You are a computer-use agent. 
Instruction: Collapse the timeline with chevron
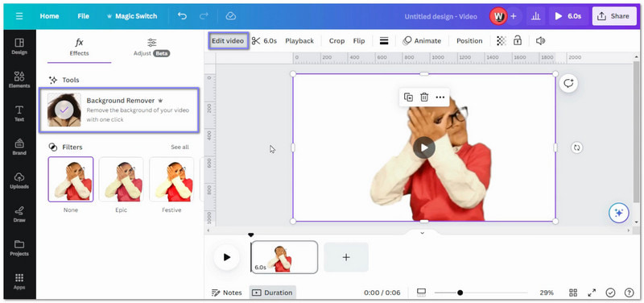[422, 233]
